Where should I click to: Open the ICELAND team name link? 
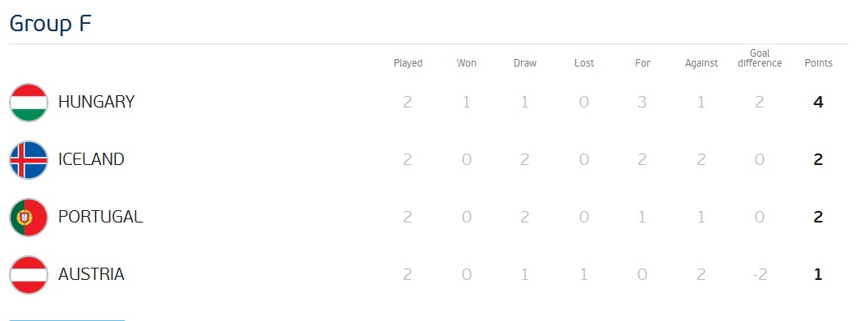click(x=91, y=159)
